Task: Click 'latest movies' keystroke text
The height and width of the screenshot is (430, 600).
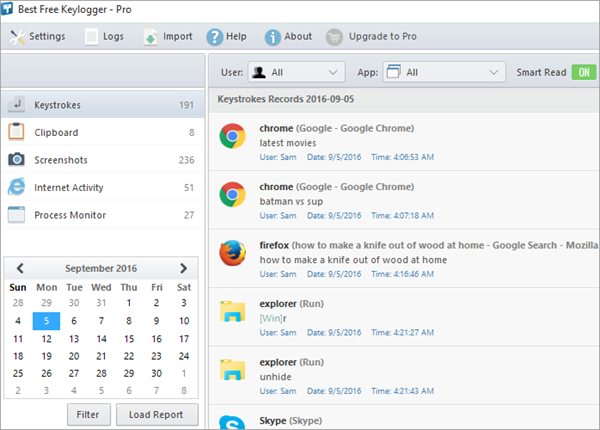Action: click(x=288, y=143)
